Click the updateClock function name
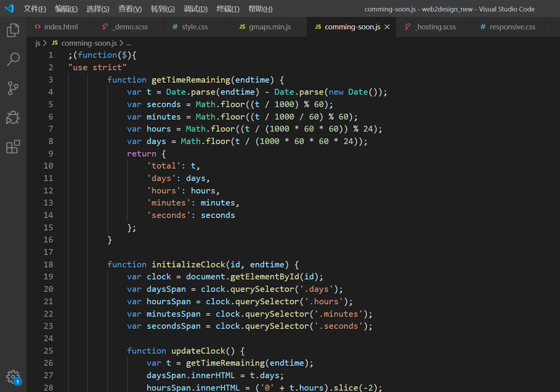The height and width of the screenshot is (392, 560). [x=198, y=351]
